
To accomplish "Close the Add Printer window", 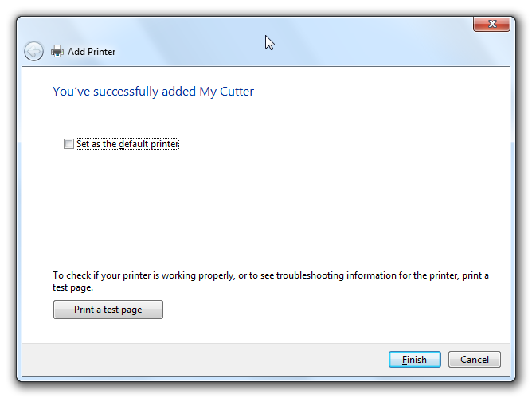I will (x=491, y=25).
